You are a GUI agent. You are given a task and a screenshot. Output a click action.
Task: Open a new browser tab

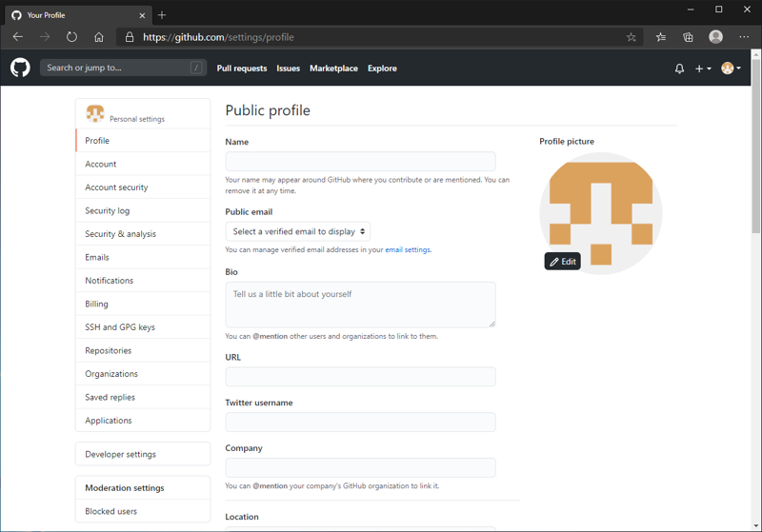162,15
